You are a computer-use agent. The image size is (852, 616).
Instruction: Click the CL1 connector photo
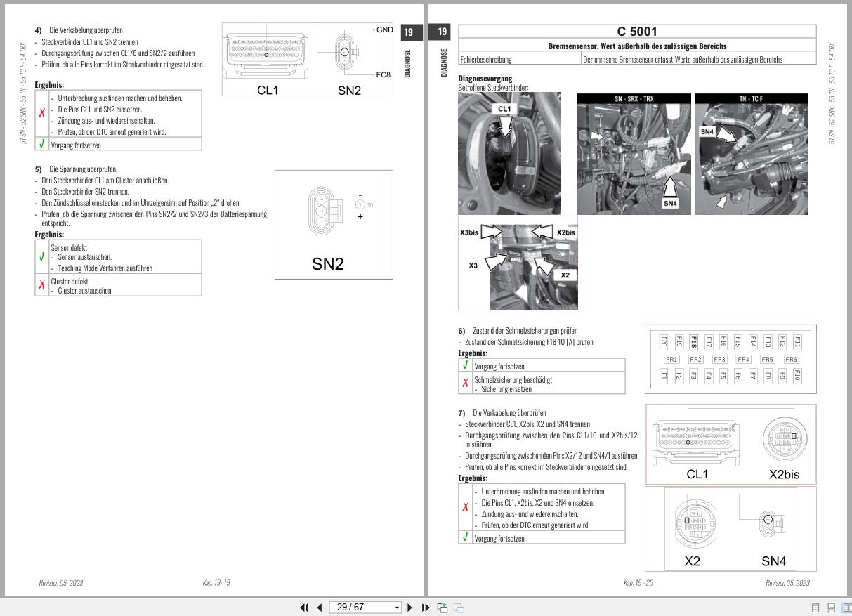pyautogui.click(x=509, y=153)
